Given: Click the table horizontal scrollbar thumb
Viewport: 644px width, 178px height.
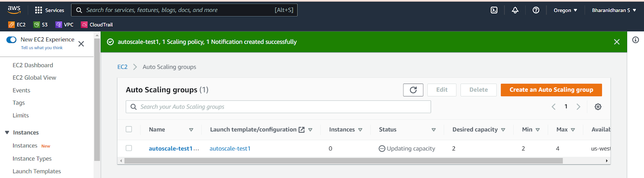Looking at the screenshot, I should pos(343,161).
